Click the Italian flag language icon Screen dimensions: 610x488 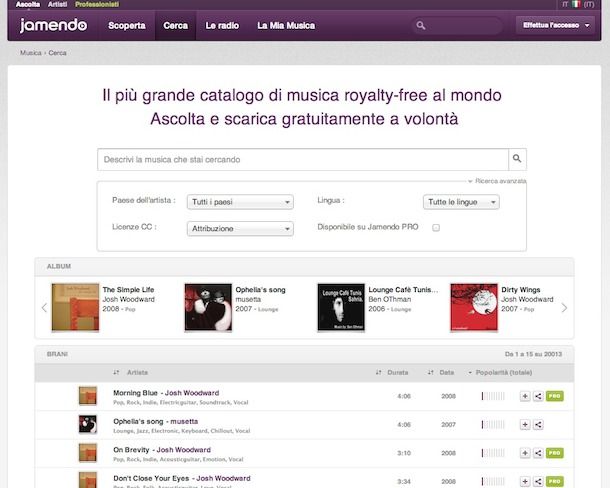(576, 4)
